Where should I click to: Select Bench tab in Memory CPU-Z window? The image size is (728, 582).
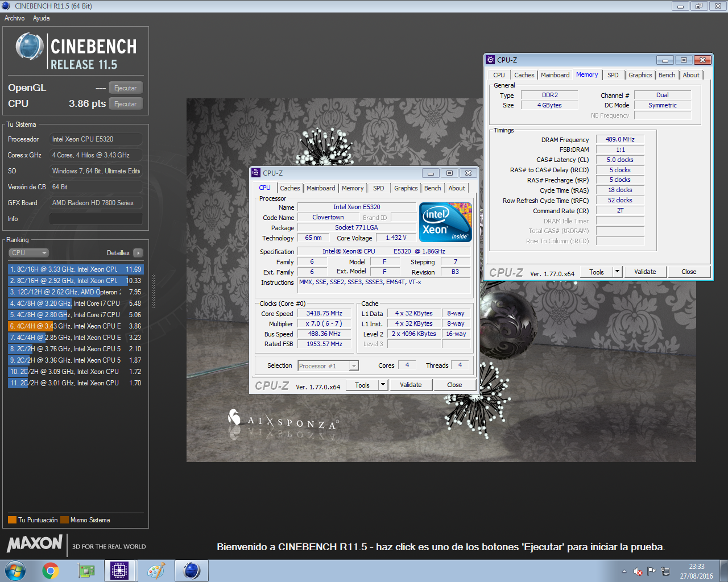tap(667, 75)
